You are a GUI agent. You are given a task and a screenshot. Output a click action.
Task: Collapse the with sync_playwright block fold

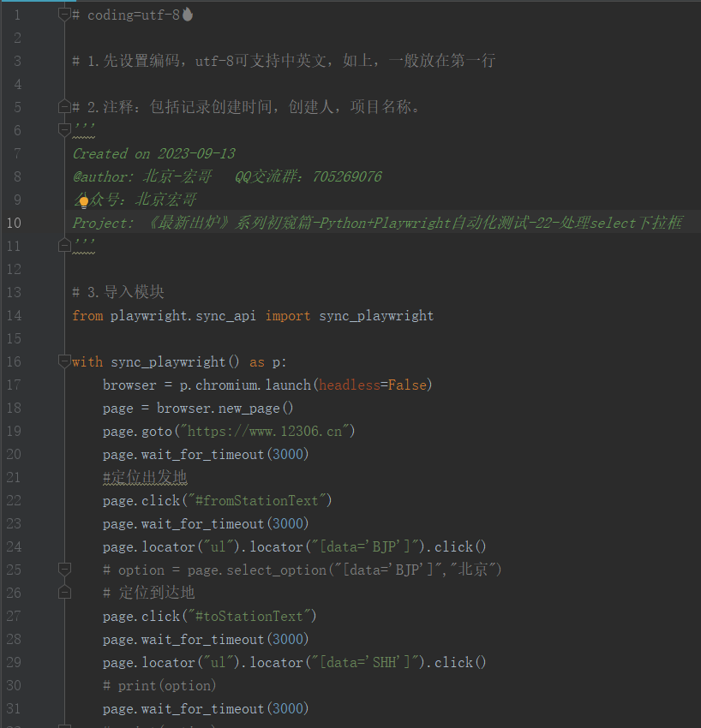[63, 361]
